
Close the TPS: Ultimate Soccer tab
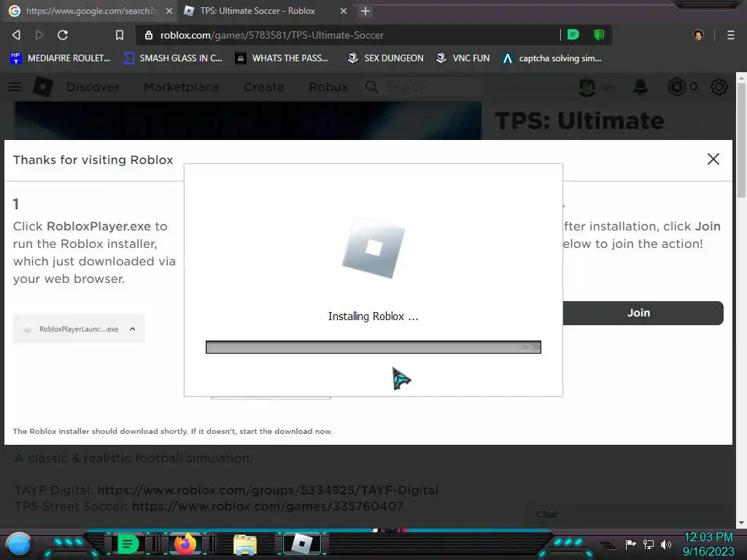(344, 11)
